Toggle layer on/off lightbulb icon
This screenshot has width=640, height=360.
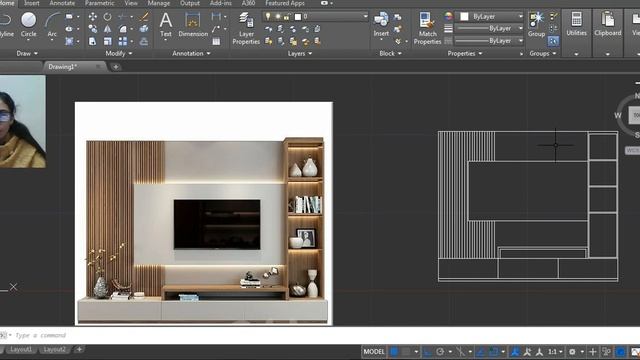coord(268,17)
